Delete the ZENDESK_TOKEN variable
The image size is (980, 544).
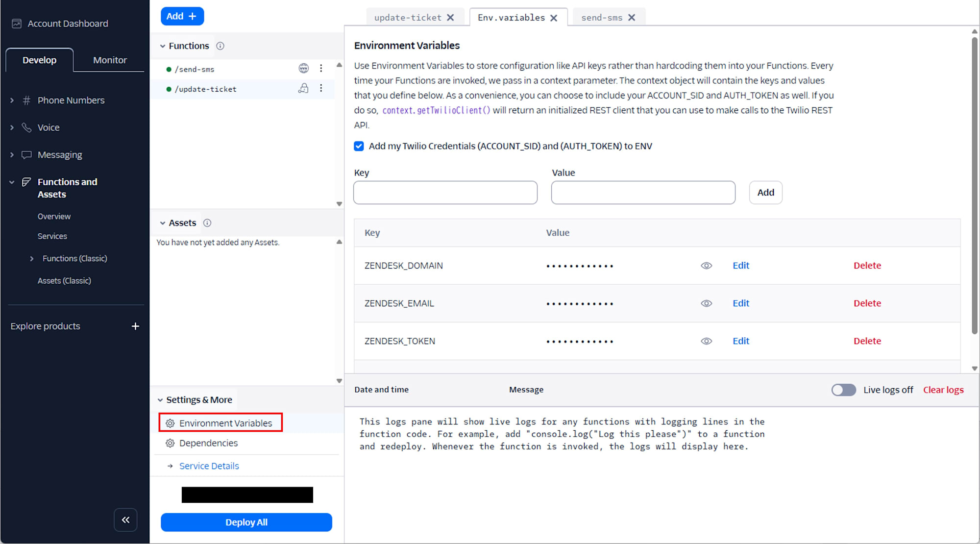pos(867,341)
